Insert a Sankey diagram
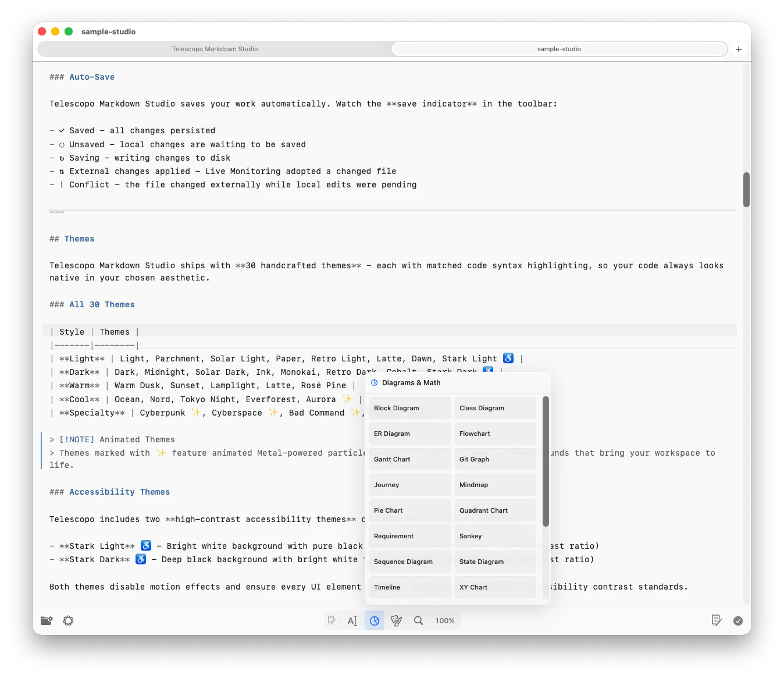This screenshot has width=784, height=678. (496, 536)
